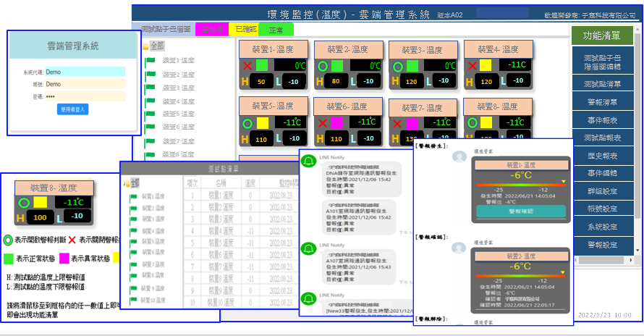Click the 系統代碼 input field
Viewport: 644px width, 336px height.
[85, 72]
